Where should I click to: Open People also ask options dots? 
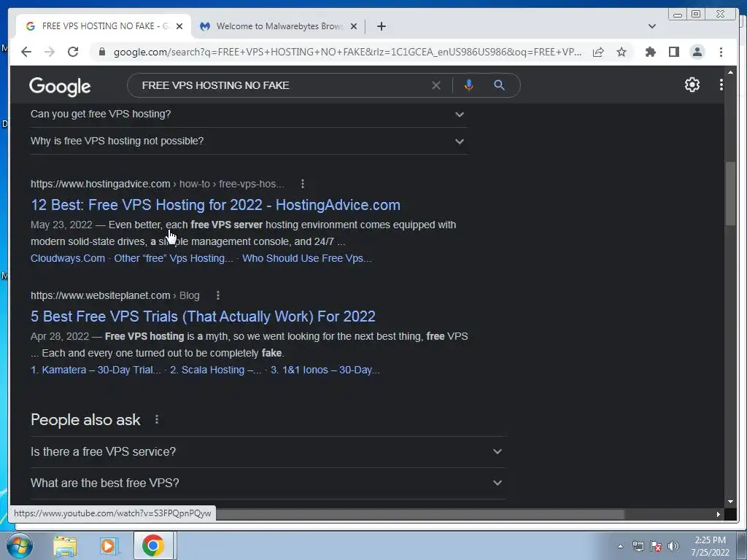click(x=157, y=419)
